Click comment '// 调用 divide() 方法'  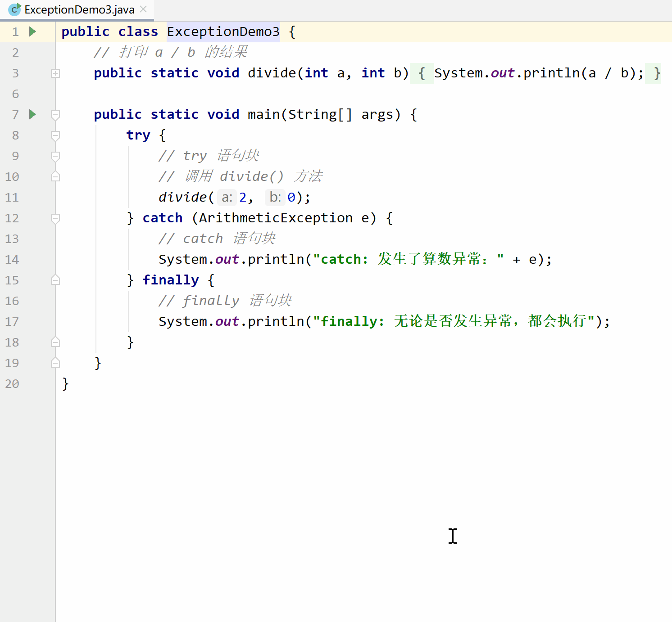(x=241, y=176)
